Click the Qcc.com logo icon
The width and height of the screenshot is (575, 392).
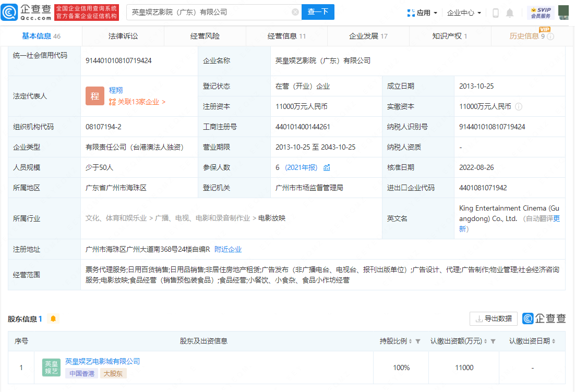pyautogui.click(x=9, y=12)
